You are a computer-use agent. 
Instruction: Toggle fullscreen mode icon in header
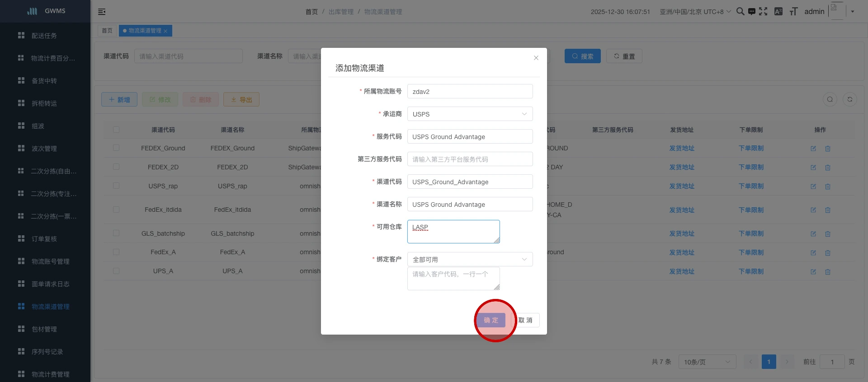[763, 11]
